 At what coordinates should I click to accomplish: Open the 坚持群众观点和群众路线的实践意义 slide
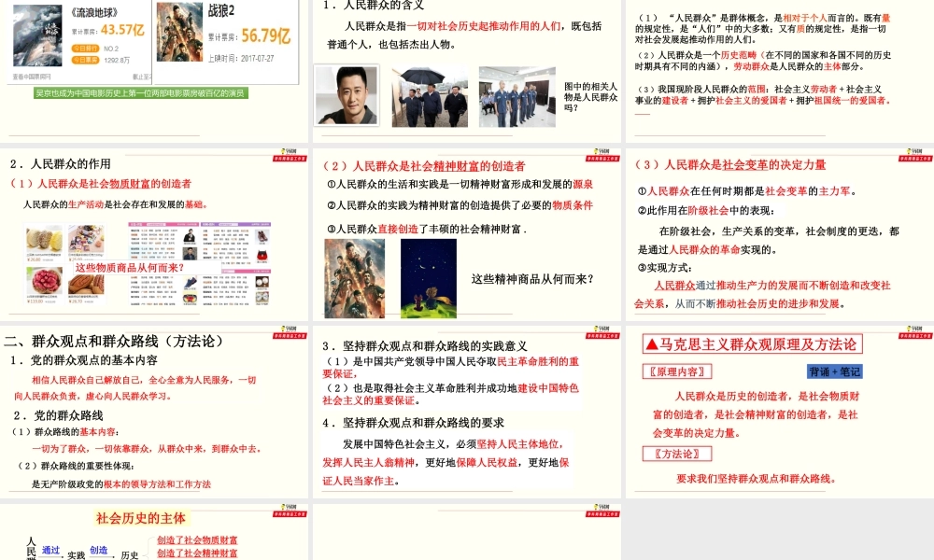click(x=466, y=411)
